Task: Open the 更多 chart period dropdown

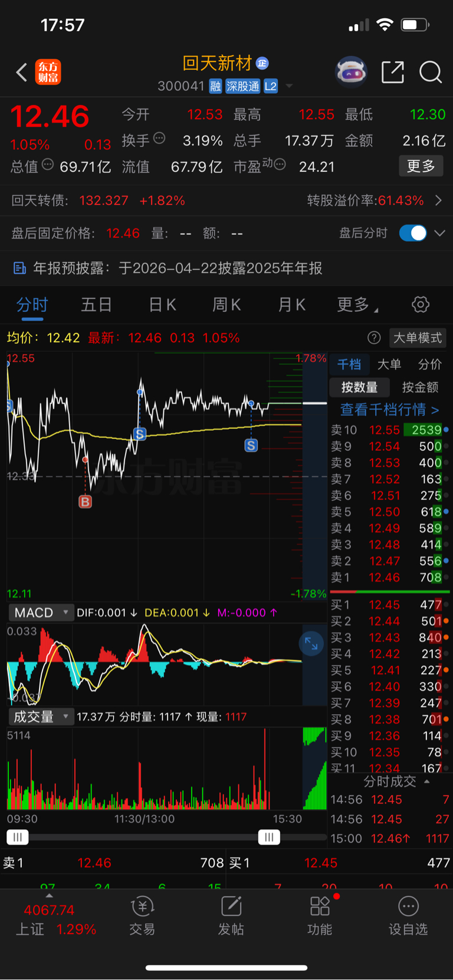Action: (x=357, y=305)
